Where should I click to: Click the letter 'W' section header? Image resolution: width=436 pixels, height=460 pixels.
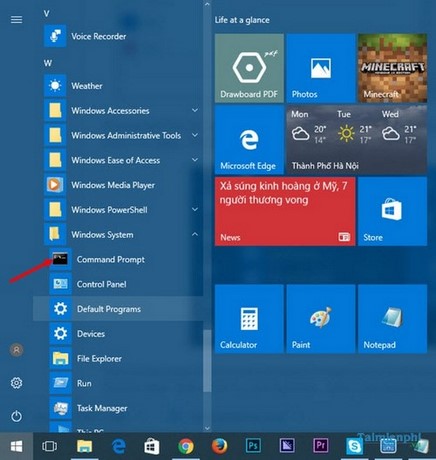click(x=48, y=63)
